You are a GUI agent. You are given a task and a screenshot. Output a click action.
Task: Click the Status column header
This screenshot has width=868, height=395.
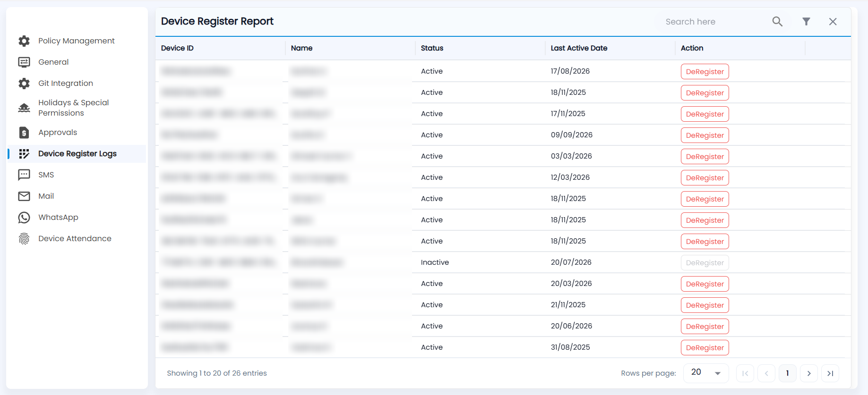(432, 48)
